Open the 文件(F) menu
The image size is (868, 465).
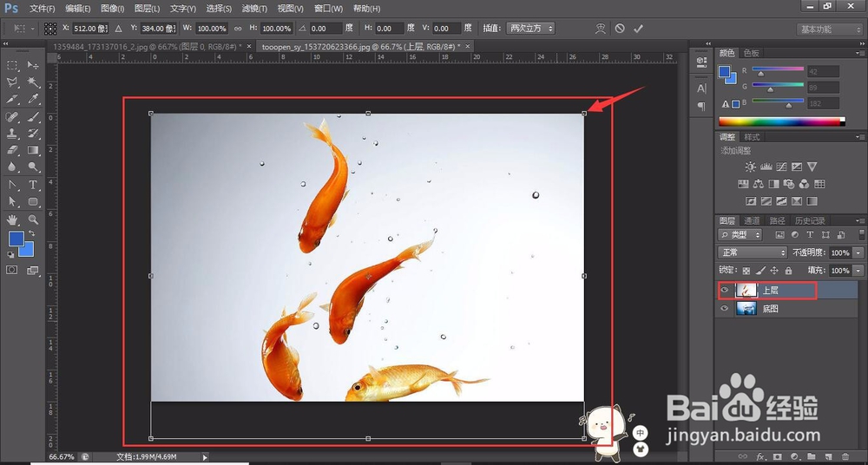pos(42,9)
